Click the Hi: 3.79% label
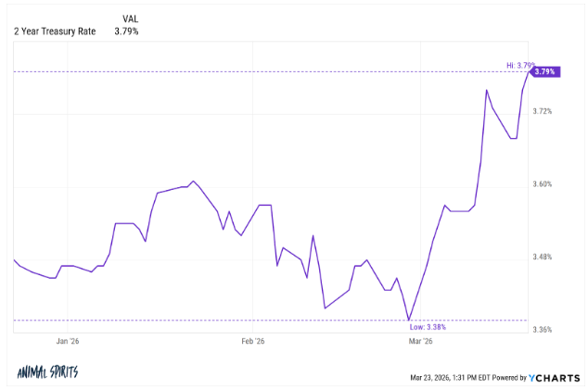 click(518, 65)
